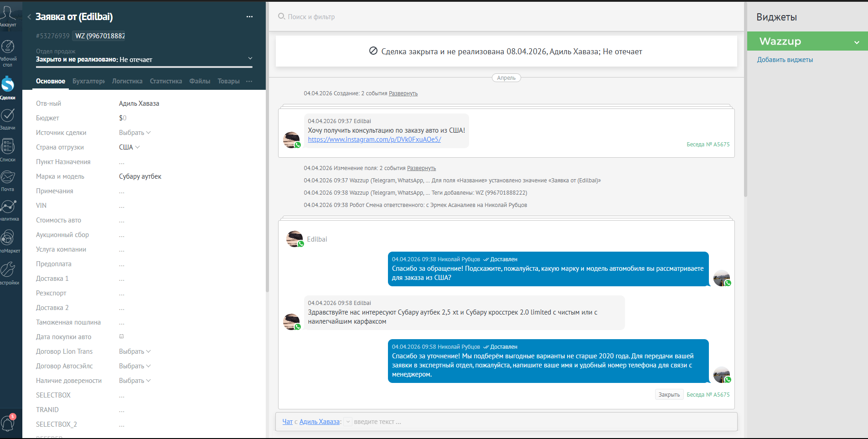Viewport: 868px width, 439px height.
Task: Click the VIN empty field value
Action: click(x=122, y=206)
